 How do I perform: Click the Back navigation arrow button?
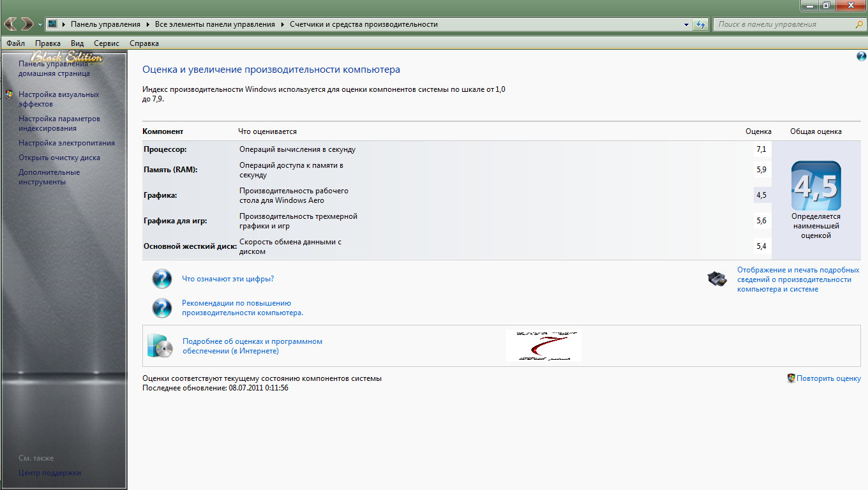click(x=10, y=24)
